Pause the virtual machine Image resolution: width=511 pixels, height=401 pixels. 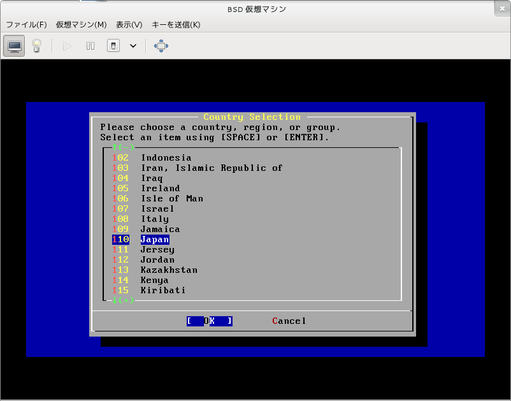point(90,46)
